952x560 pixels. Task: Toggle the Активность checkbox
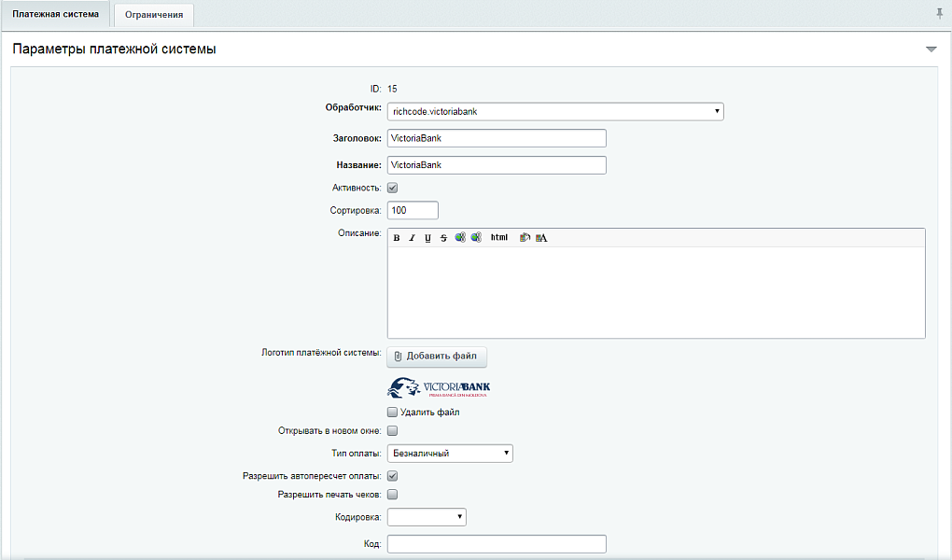(393, 188)
